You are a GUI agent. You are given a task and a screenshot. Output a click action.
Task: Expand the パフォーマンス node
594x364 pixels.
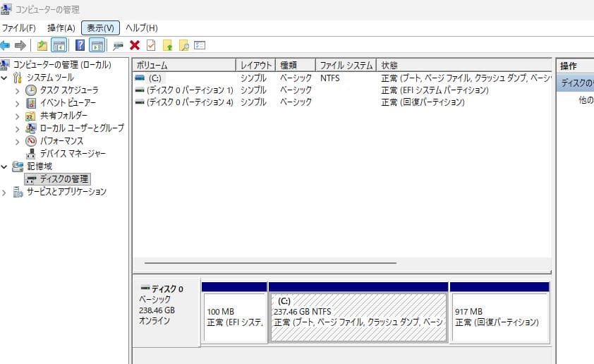tap(17, 142)
